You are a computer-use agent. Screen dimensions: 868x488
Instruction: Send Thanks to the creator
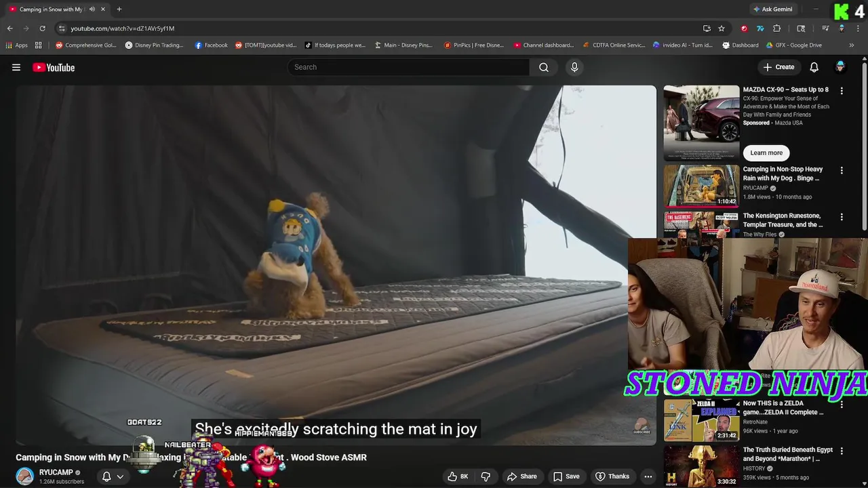(x=612, y=476)
